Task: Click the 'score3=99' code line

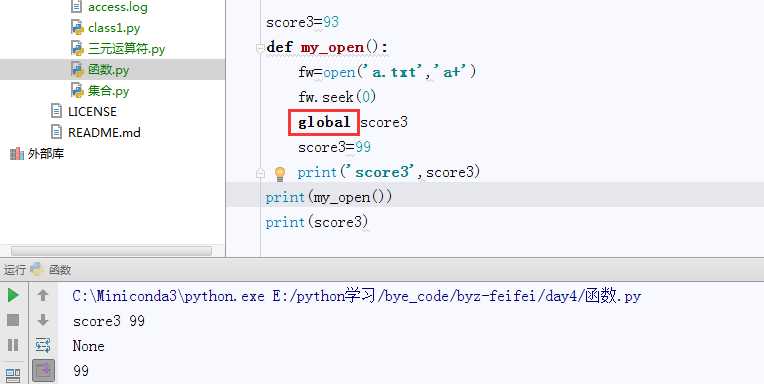Action: pyautogui.click(x=334, y=147)
